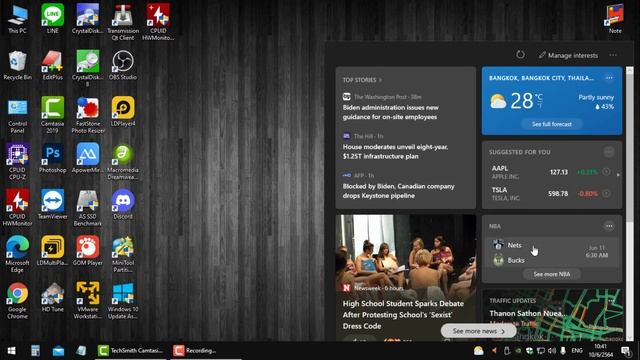Open weather card options menu
This screenshot has width=640, height=360.
[609, 78]
